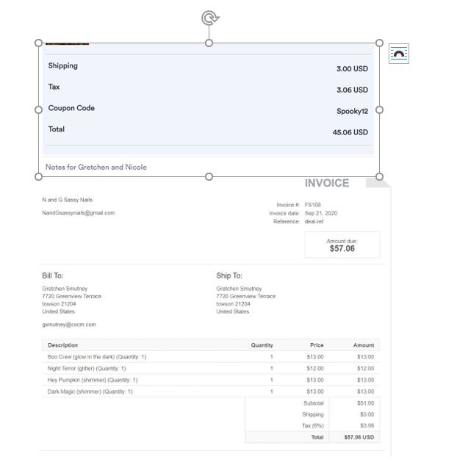Click the Description column header
This screenshot has height=476, width=457.
[x=62, y=345]
